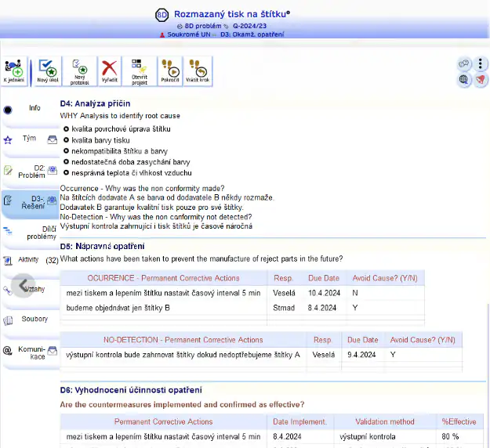490x448 pixels.
Task: Click the red paper plane send icon
Action: click(x=480, y=79)
